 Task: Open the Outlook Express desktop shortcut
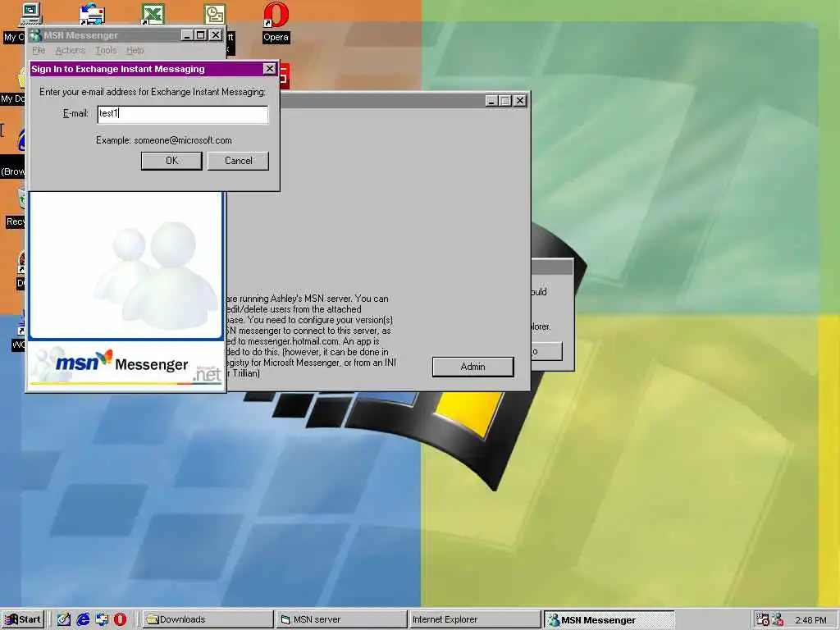tap(92, 13)
